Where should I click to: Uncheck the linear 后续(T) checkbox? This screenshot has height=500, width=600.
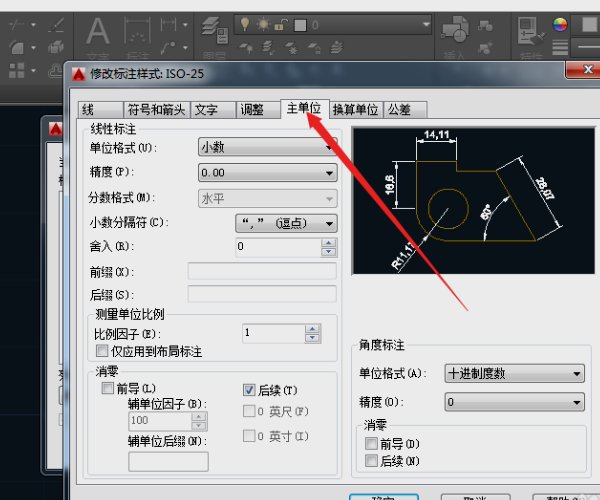249,390
